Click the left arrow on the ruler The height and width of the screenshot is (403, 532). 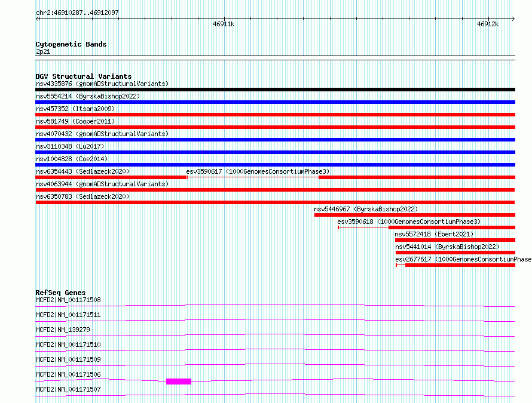point(38,19)
